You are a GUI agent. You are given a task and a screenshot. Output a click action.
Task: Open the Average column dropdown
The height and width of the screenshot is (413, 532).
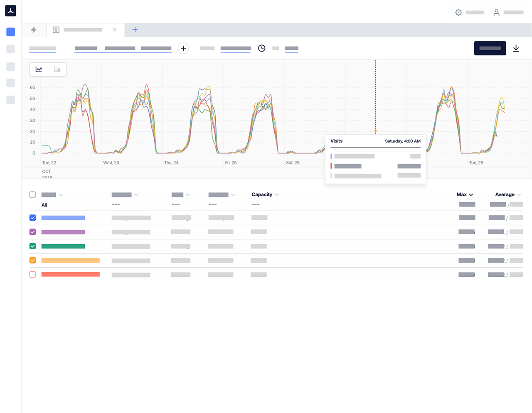pyautogui.click(x=519, y=195)
